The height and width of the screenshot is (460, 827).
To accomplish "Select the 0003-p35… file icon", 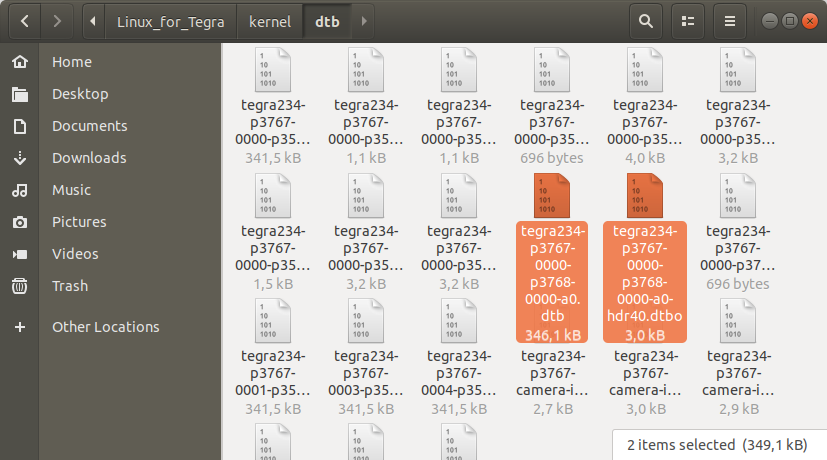I will point(366,321).
